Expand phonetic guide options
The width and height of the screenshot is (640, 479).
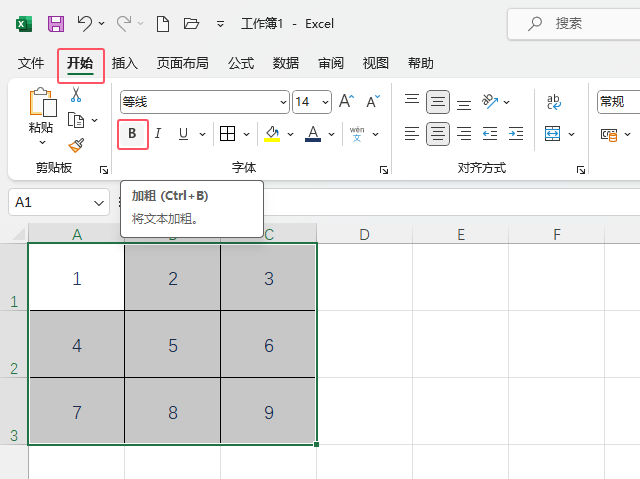point(376,134)
